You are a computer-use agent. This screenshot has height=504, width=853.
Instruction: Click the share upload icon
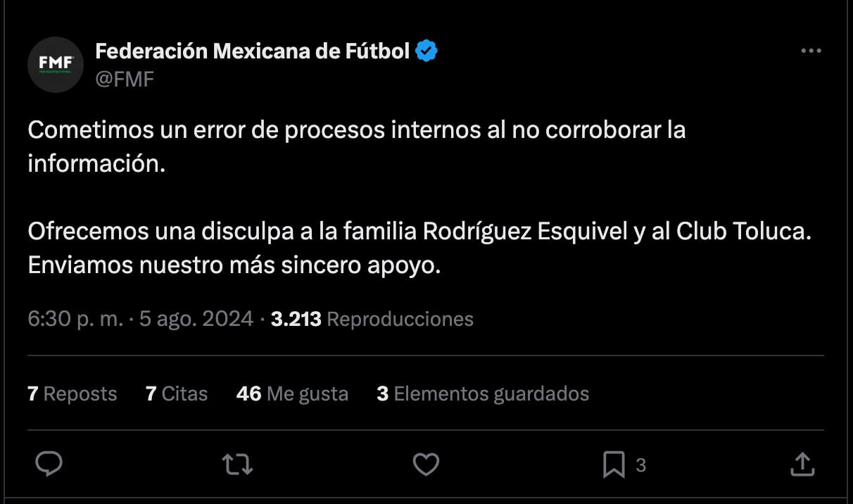click(x=802, y=465)
